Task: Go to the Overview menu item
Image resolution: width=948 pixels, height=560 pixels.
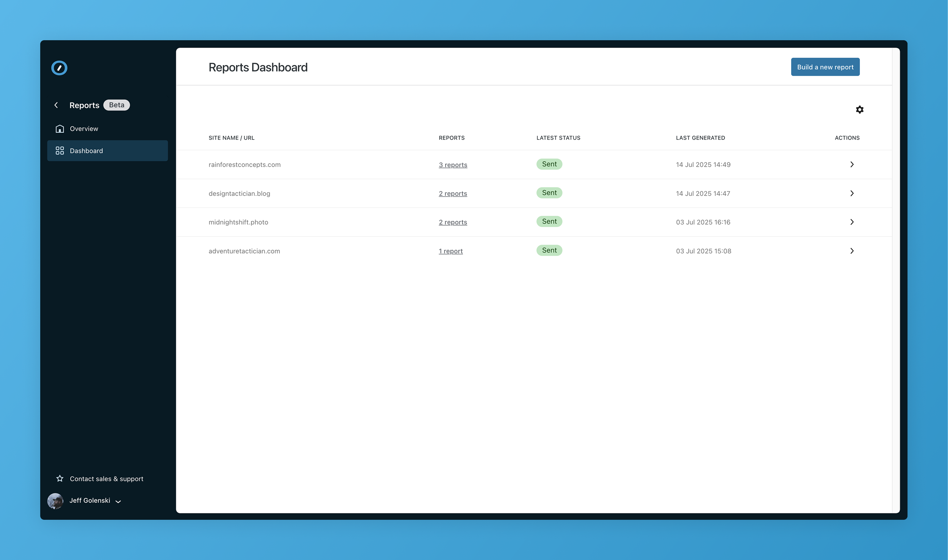Action: 84,129
